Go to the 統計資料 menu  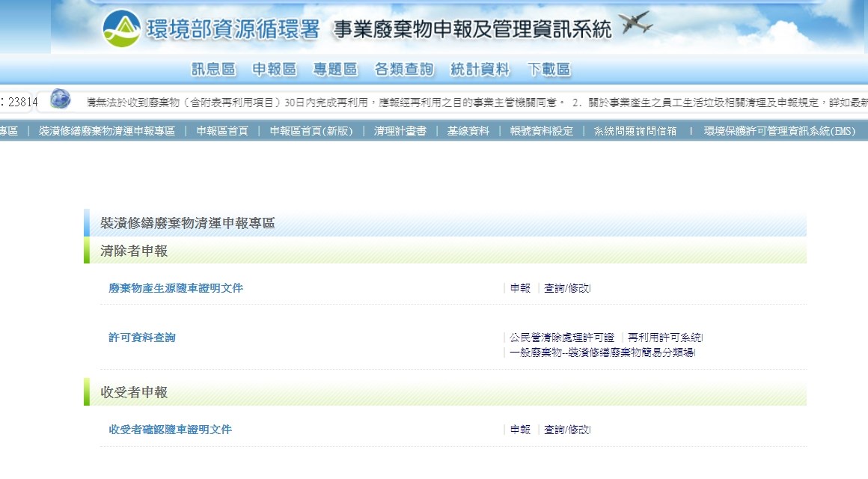pos(480,70)
